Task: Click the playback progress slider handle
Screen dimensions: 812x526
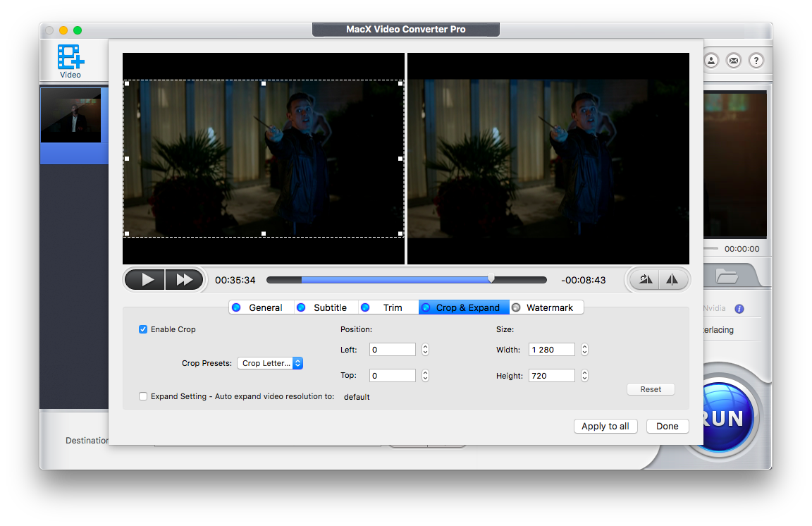Action: coord(491,279)
